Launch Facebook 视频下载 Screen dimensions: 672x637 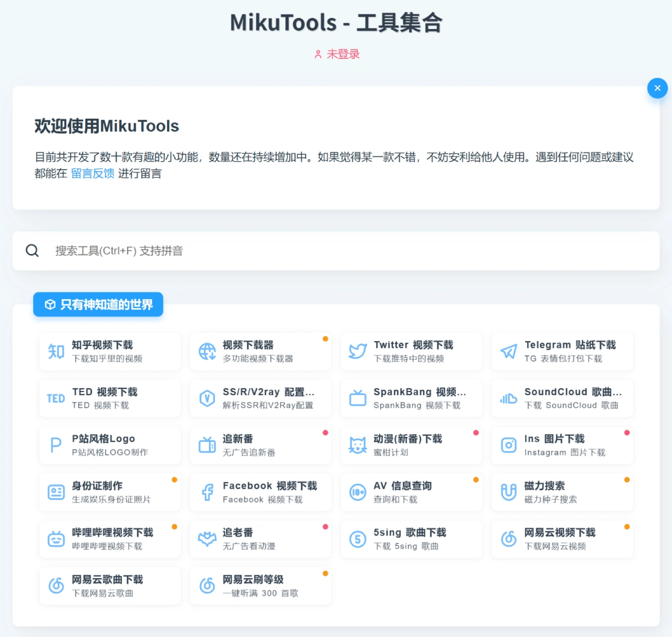260,492
